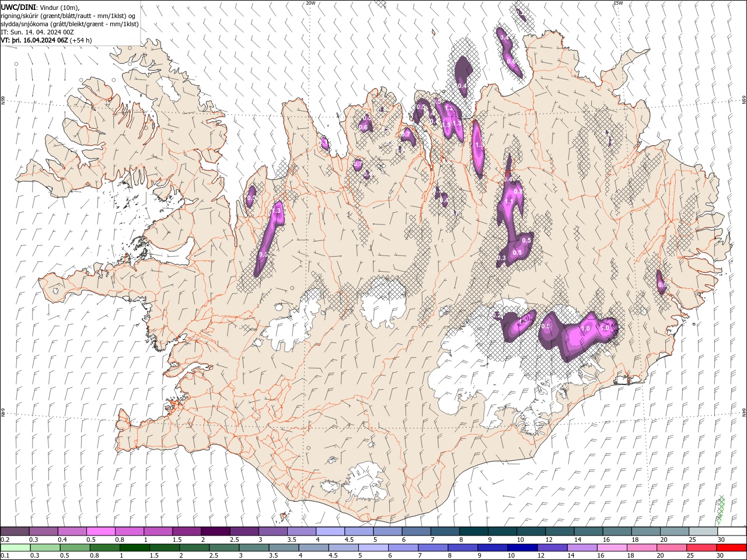Select the bright red lower-row swatch at 30
This screenshot has height=560, width=747.
731,548
